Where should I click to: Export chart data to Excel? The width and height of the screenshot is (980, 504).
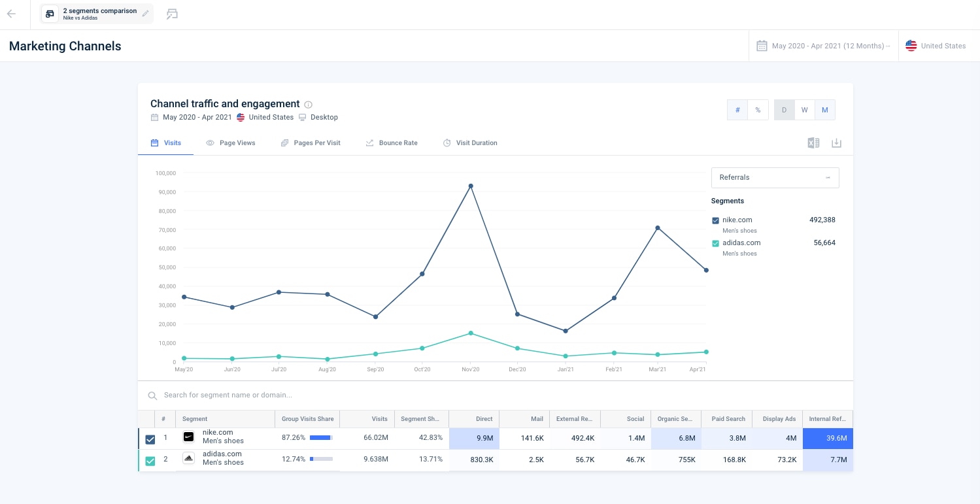pyautogui.click(x=813, y=143)
